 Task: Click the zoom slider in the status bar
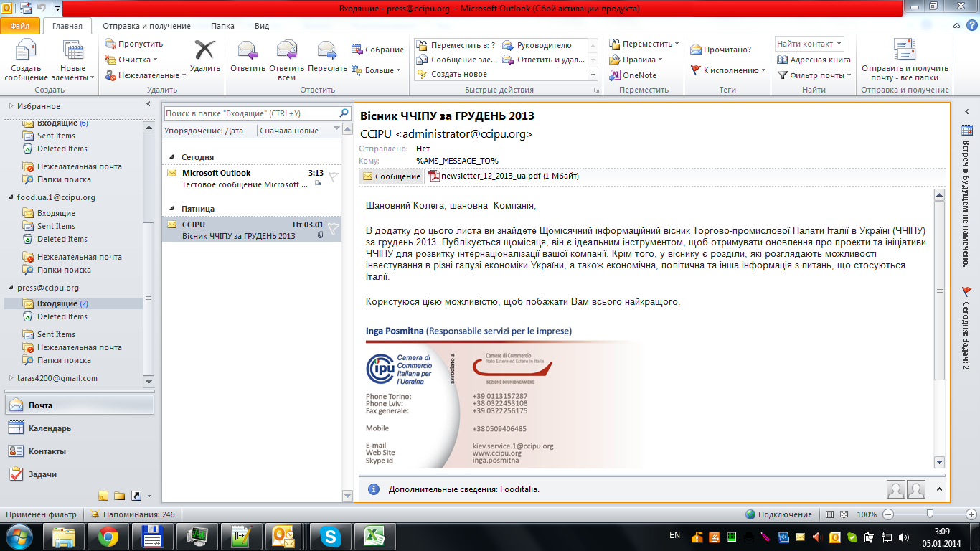930,514
